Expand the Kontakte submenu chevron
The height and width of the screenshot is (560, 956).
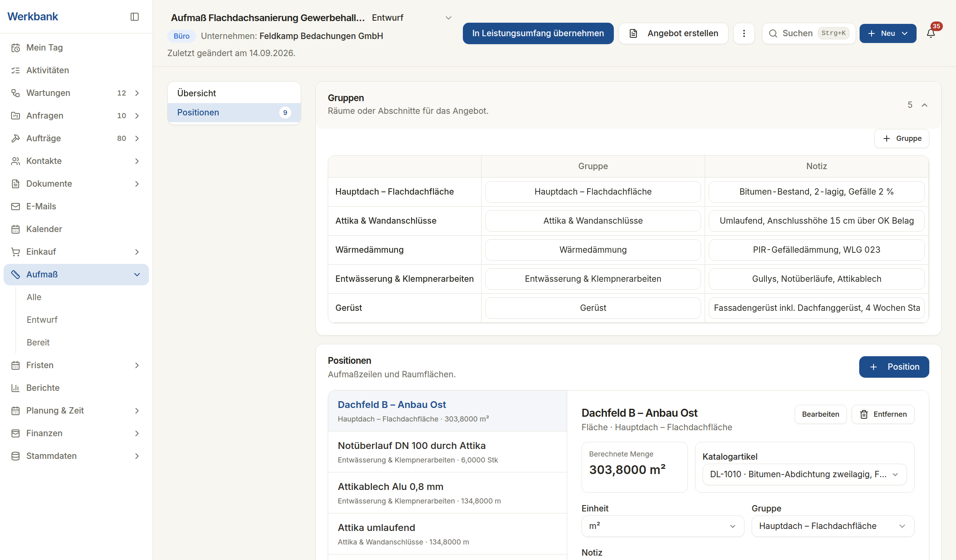tap(137, 161)
